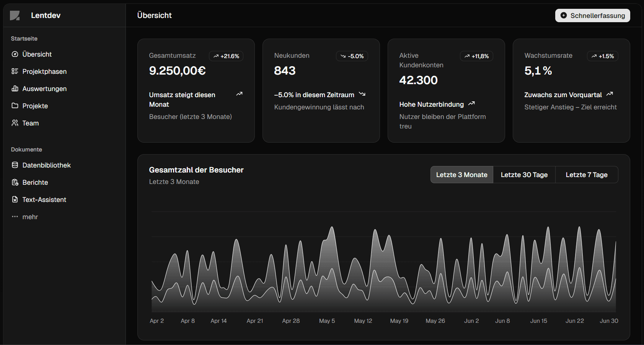Expand the 'mehr' ellipsis menu

coord(15,217)
